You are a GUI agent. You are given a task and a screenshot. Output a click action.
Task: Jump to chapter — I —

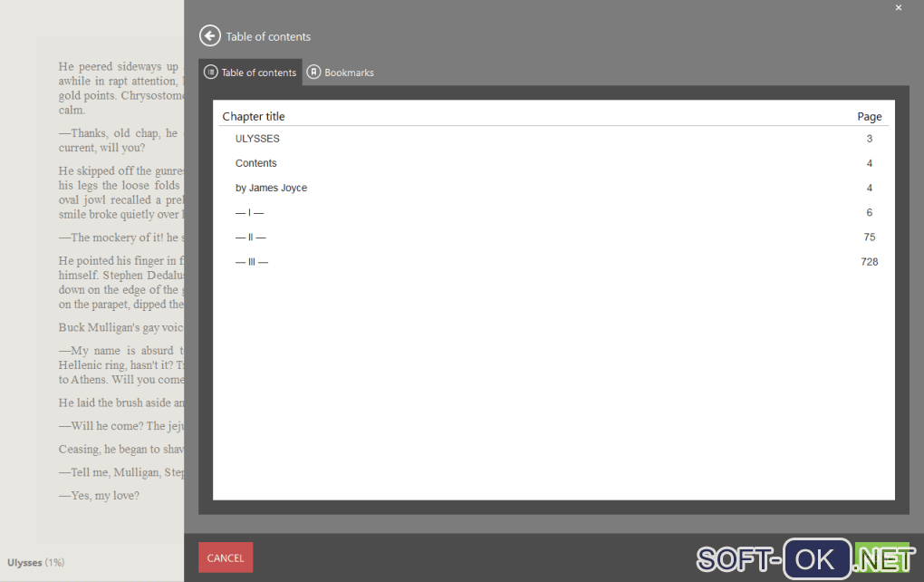point(553,213)
